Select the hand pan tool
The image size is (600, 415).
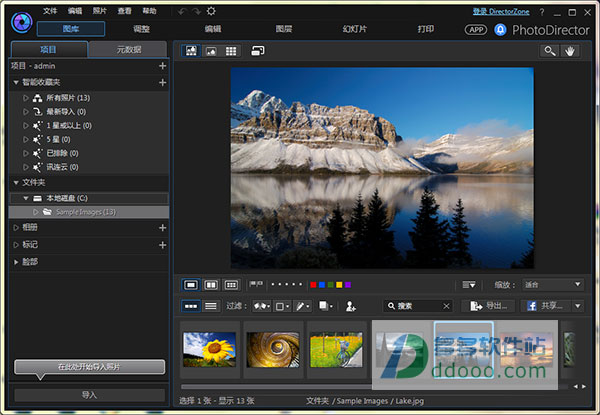[570, 51]
